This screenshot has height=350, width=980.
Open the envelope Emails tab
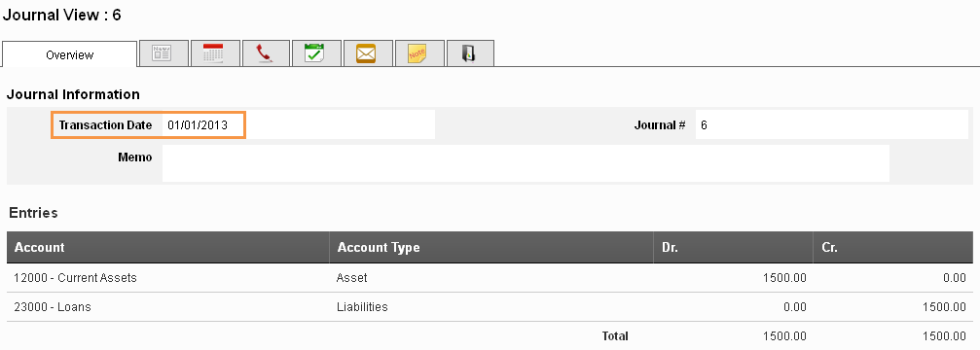point(366,53)
